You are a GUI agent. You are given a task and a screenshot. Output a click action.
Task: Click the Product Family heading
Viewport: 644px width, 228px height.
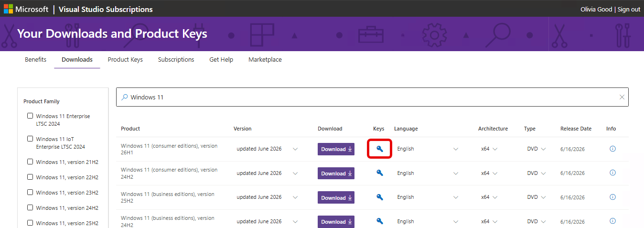pyautogui.click(x=42, y=101)
